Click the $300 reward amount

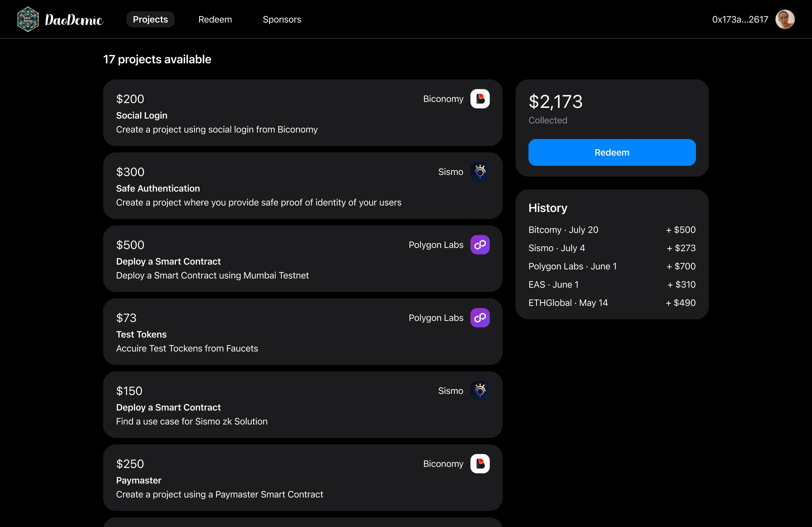[x=130, y=172]
